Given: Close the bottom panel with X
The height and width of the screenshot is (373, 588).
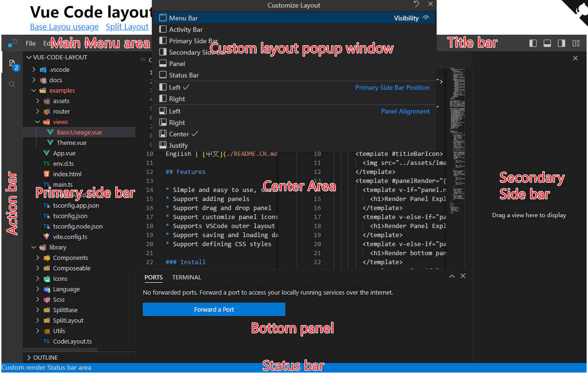Looking at the screenshot, I should [463, 276].
